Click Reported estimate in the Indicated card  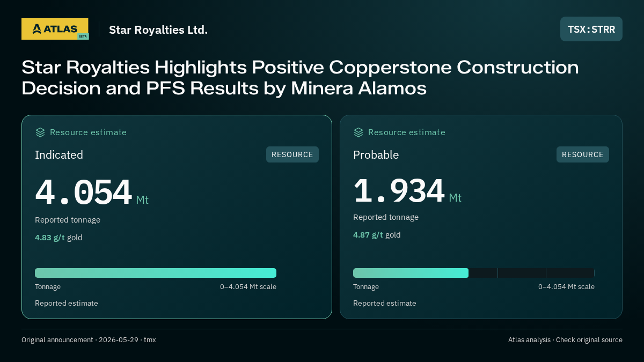[67, 304]
